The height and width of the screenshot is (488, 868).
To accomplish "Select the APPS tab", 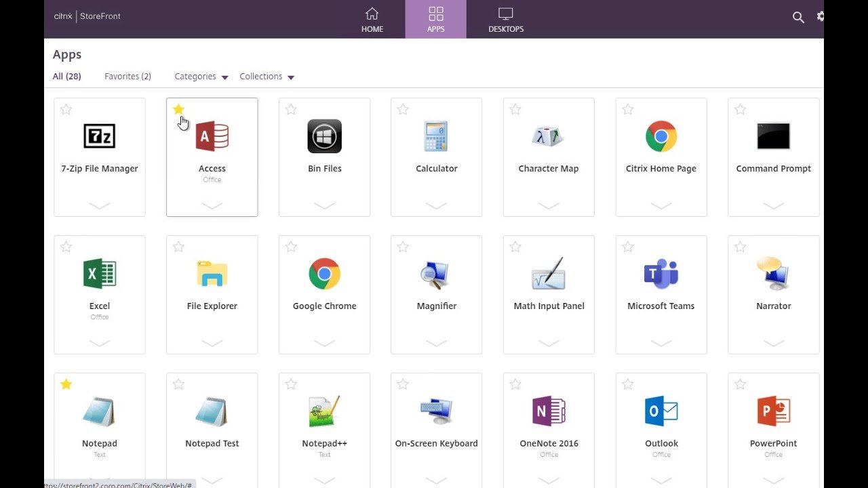I will click(x=436, y=19).
